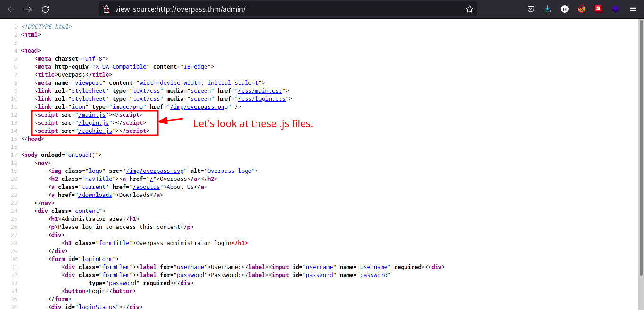Click the red S extension icon

tap(598, 9)
